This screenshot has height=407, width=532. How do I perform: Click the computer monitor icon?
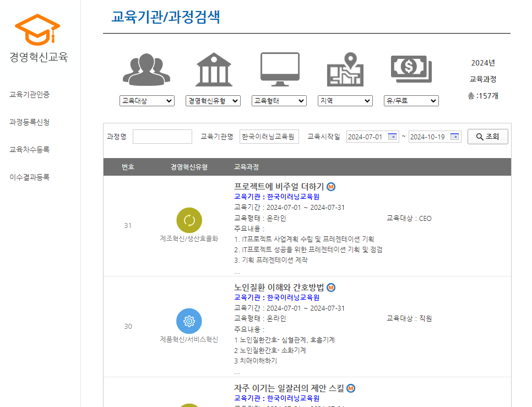pyautogui.click(x=279, y=70)
